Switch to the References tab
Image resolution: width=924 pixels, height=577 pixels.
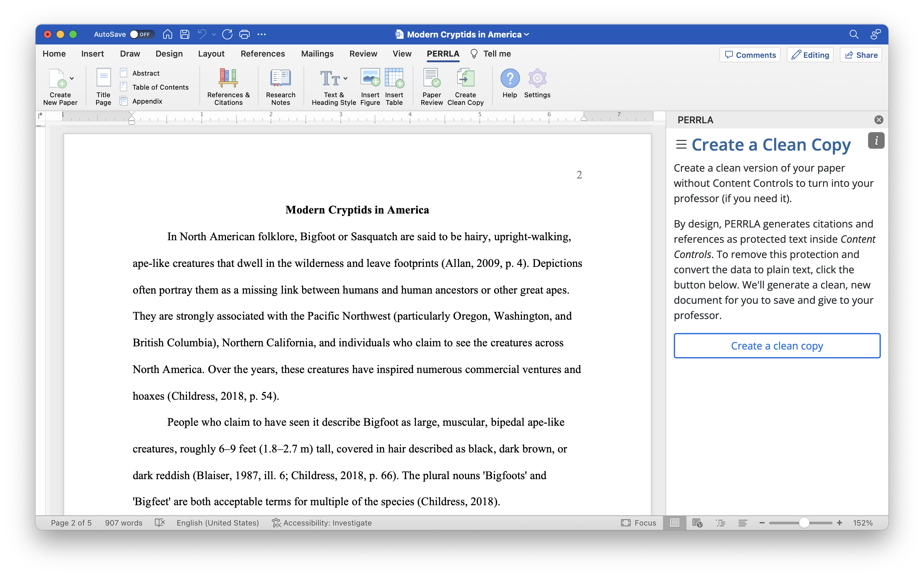click(262, 54)
